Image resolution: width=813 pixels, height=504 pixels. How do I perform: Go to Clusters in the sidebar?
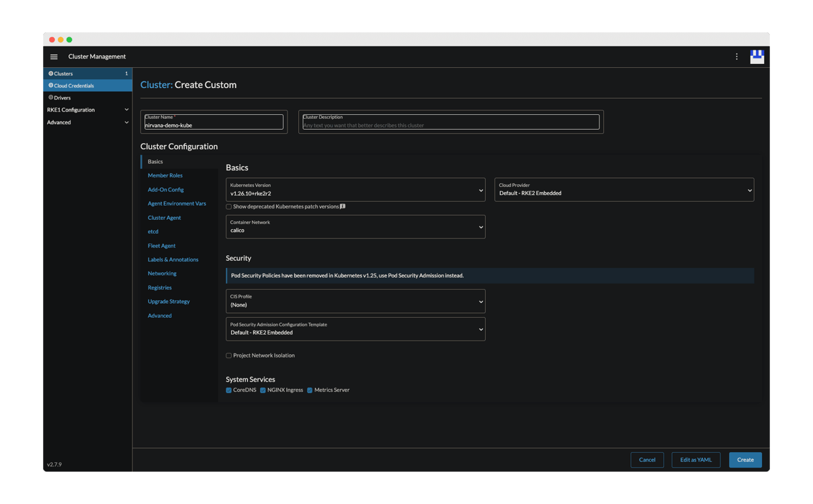[87, 73]
